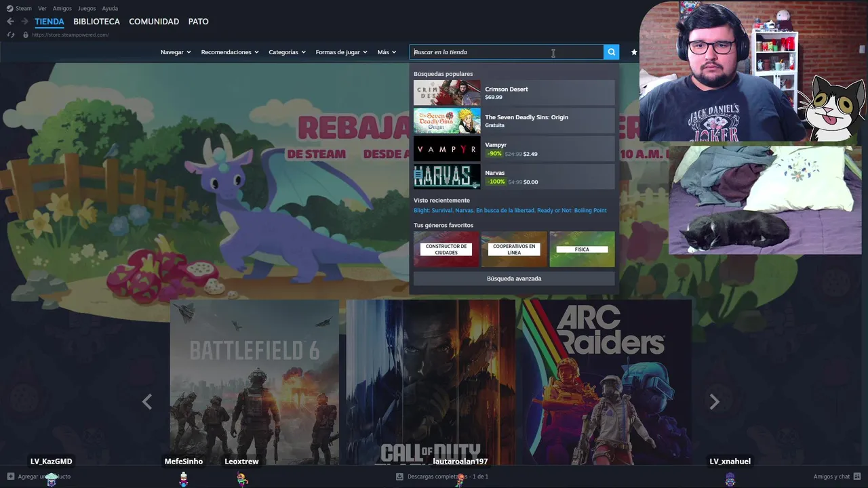This screenshot has height=488, width=868.
Task: Expand the Recomendaciones dropdown
Action: pos(230,52)
